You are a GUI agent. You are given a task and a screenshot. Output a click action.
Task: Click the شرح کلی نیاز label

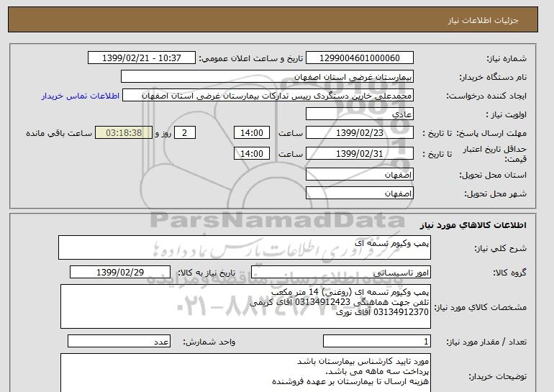point(500,248)
